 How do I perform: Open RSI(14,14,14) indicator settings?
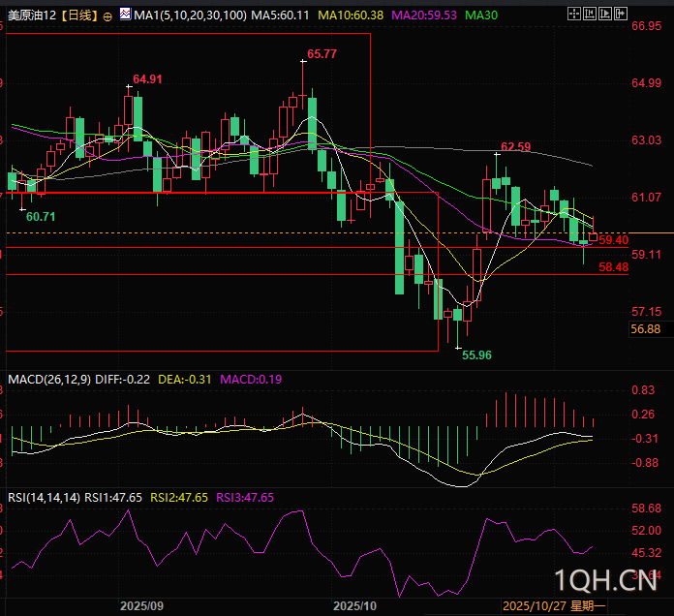point(44,498)
